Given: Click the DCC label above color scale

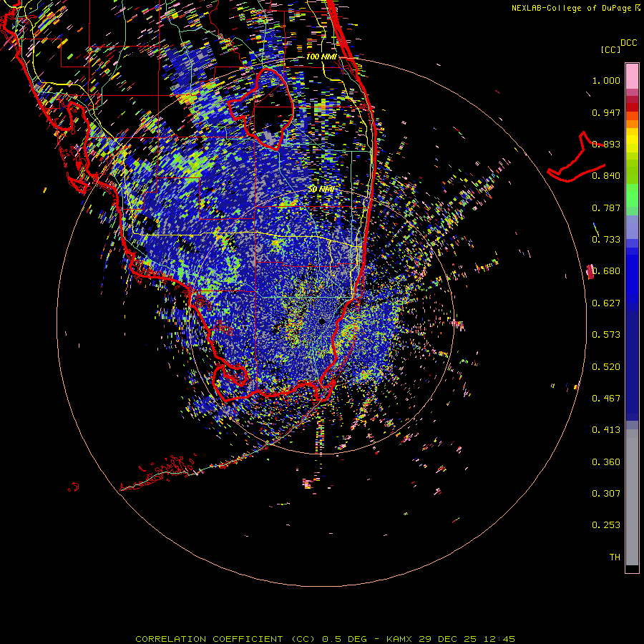Looking at the screenshot, I should [628, 43].
